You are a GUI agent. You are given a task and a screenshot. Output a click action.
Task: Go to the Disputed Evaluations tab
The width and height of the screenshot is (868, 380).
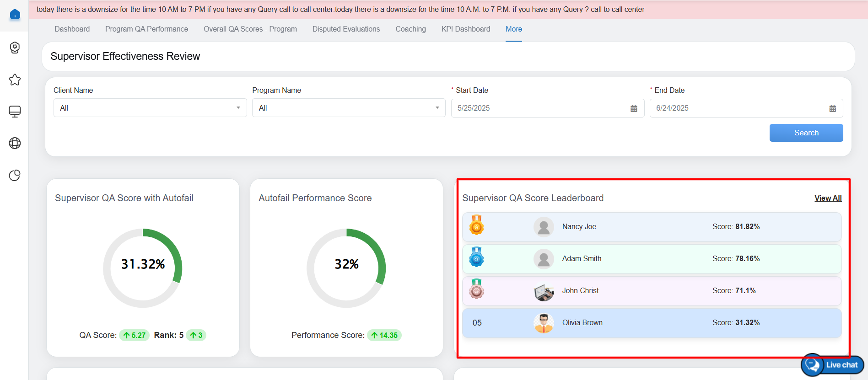pos(346,29)
